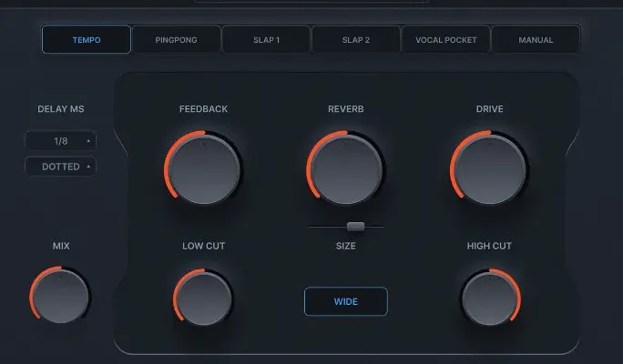Switch to the PINGPONG mode tab
Viewport: 623px width, 364px height.
pyautogui.click(x=177, y=40)
